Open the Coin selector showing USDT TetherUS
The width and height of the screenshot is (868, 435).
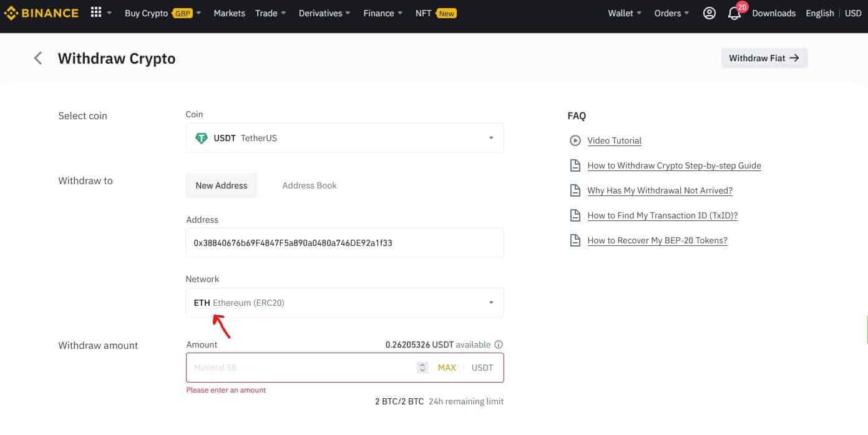point(344,138)
